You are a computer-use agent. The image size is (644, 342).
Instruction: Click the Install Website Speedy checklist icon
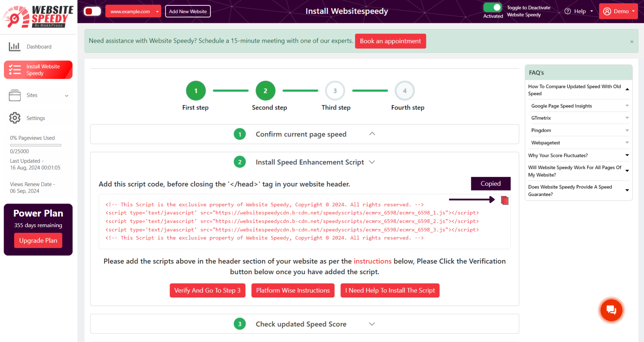(15, 70)
